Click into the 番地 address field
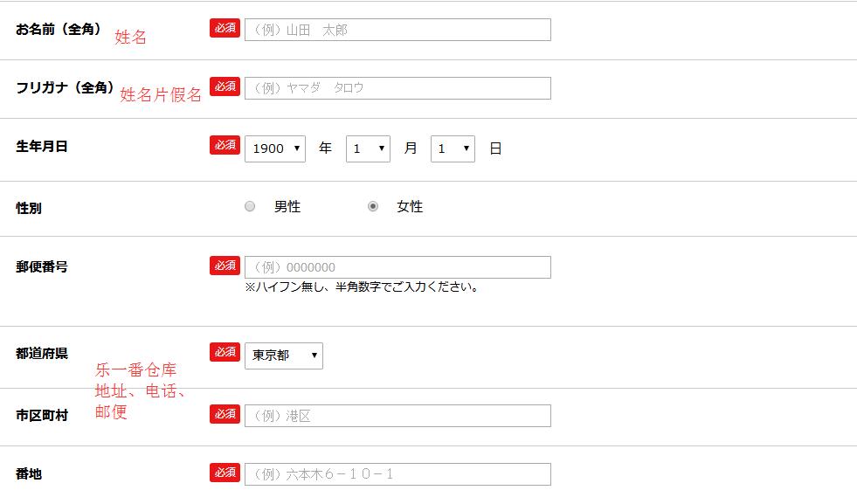 (x=397, y=474)
